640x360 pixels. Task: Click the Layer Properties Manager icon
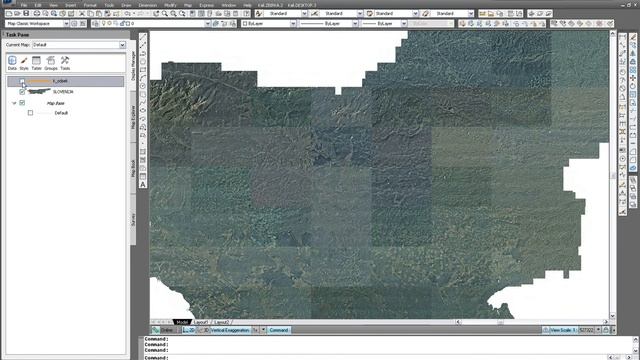click(x=96, y=24)
